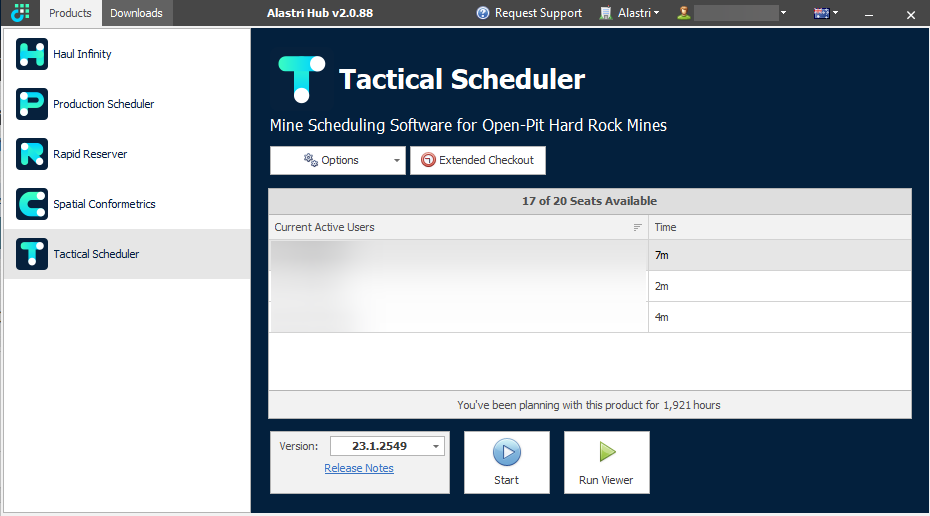Click the large Tactical Scheduler T logo
Viewport: 930px width, 516px height.
coord(302,79)
